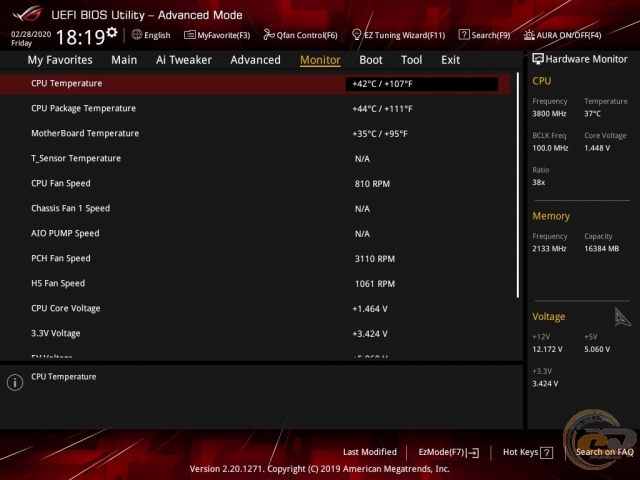Select MotherBoard Temperature row

255,133
